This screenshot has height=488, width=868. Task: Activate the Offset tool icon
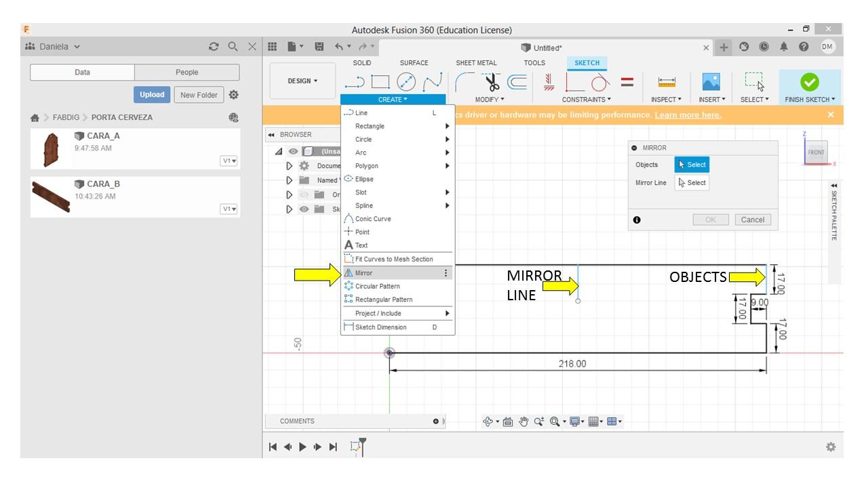[x=517, y=82]
